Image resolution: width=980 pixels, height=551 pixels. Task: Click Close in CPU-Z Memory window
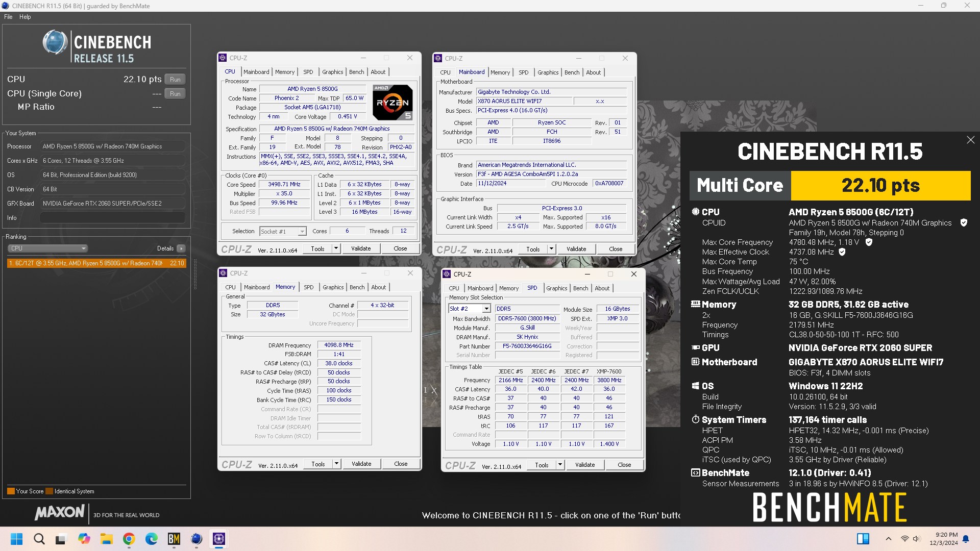[x=401, y=464]
